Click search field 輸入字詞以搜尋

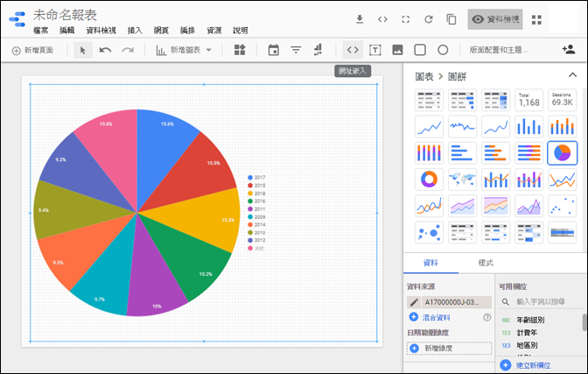tap(540, 301)
